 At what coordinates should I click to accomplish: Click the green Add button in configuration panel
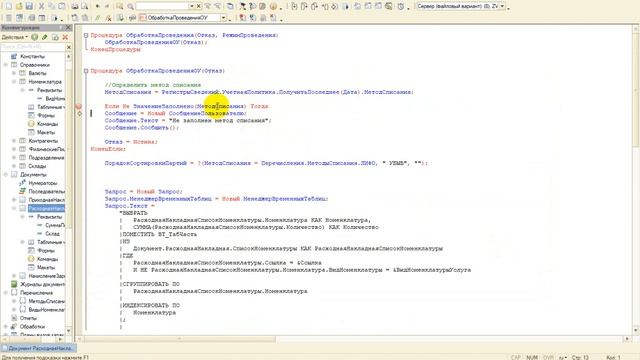point(35,37)
